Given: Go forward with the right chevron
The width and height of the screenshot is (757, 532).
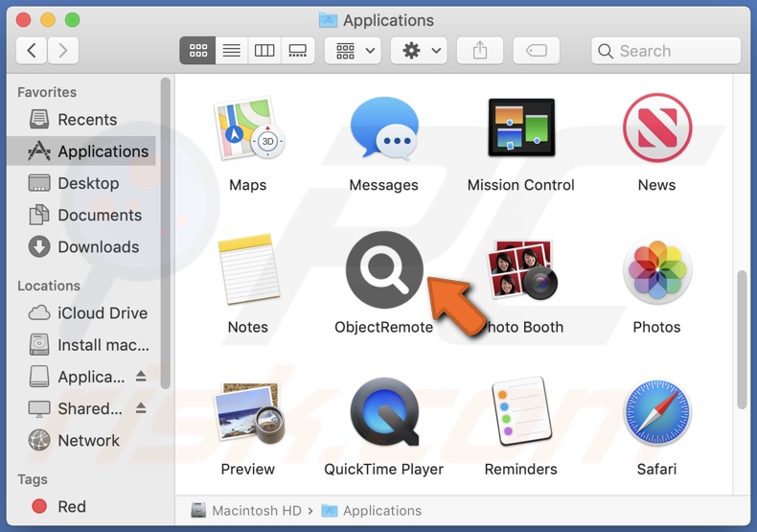Looking at the screenshot, I should 62,50.
